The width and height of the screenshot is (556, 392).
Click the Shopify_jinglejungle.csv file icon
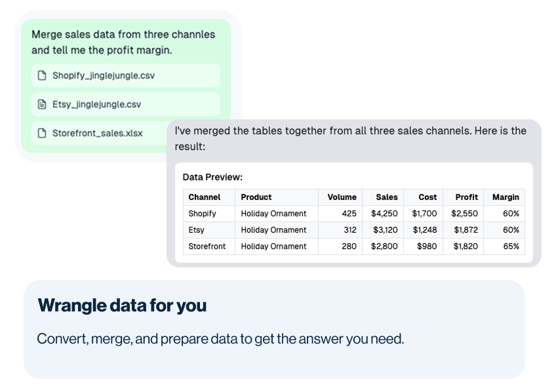click(x=42, y=75)
